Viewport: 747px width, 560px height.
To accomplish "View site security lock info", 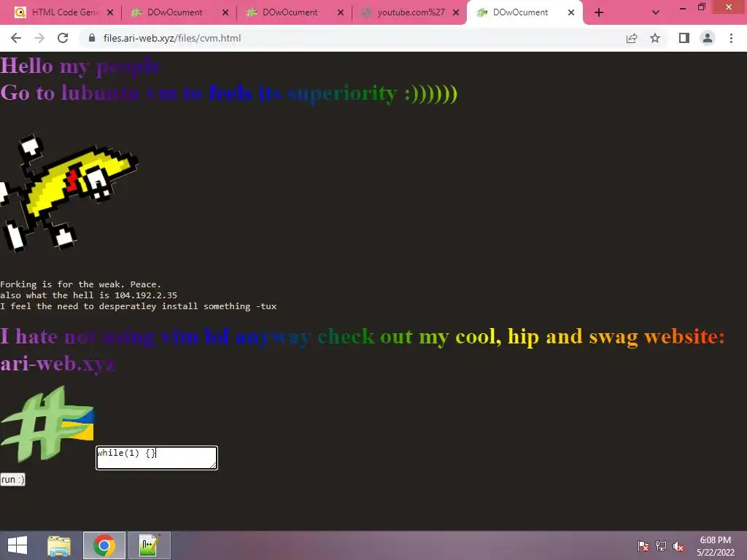I will point(92,38).
